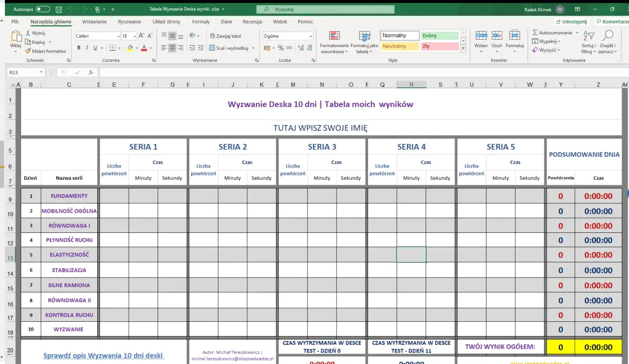Toggle Italic formatting
Viewport: 629px width, 364px height.
[x=87, y=48]
